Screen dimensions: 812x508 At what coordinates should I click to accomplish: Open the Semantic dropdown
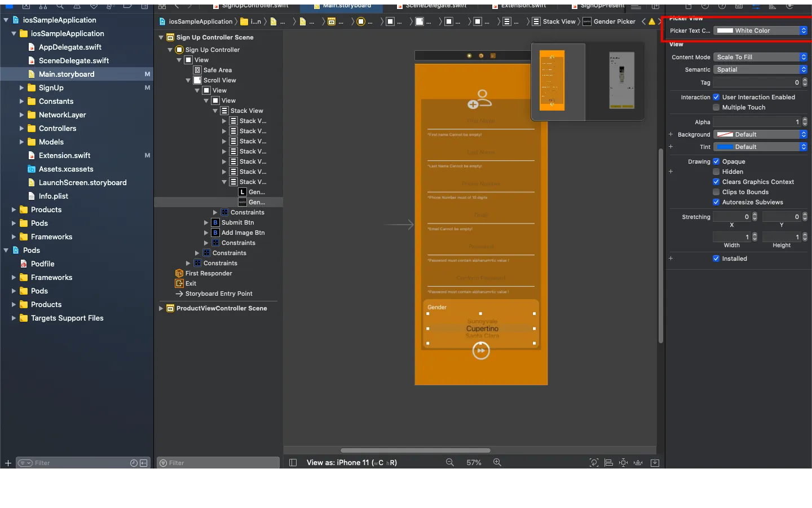(x=760, y=69)
